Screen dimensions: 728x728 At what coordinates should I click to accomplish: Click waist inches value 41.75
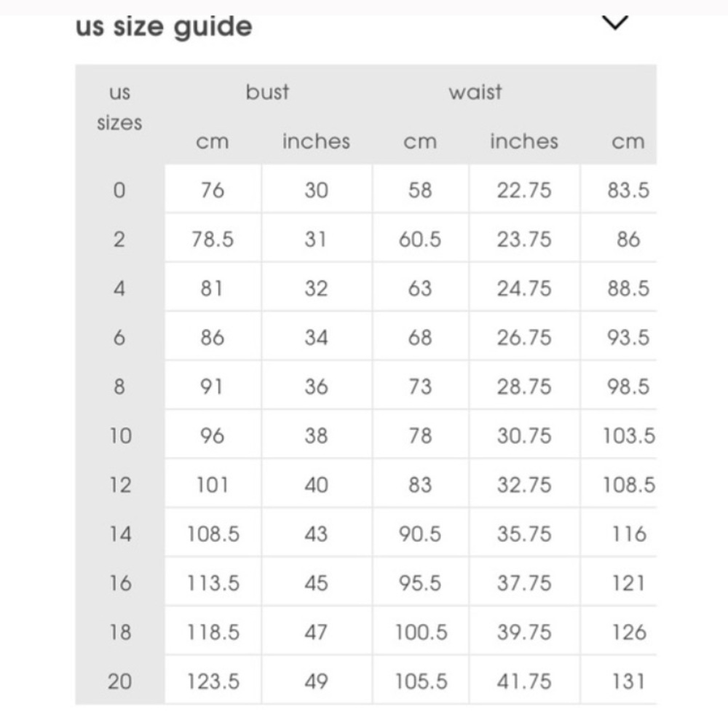coord(524,681)
